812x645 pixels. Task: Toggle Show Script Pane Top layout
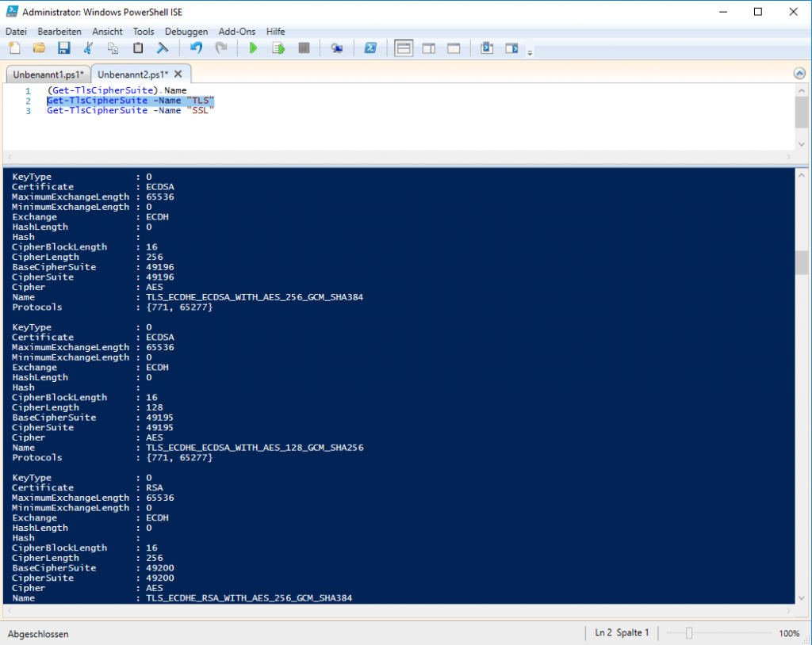403,48
